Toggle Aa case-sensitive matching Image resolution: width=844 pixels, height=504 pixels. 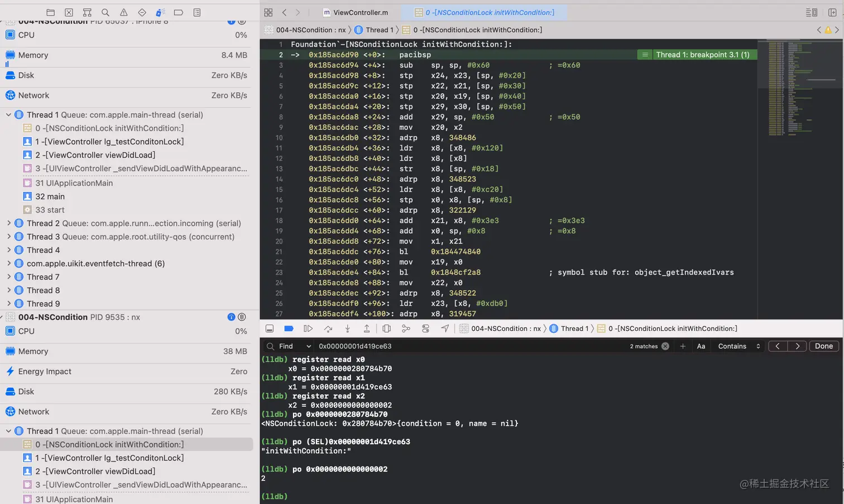701,346
